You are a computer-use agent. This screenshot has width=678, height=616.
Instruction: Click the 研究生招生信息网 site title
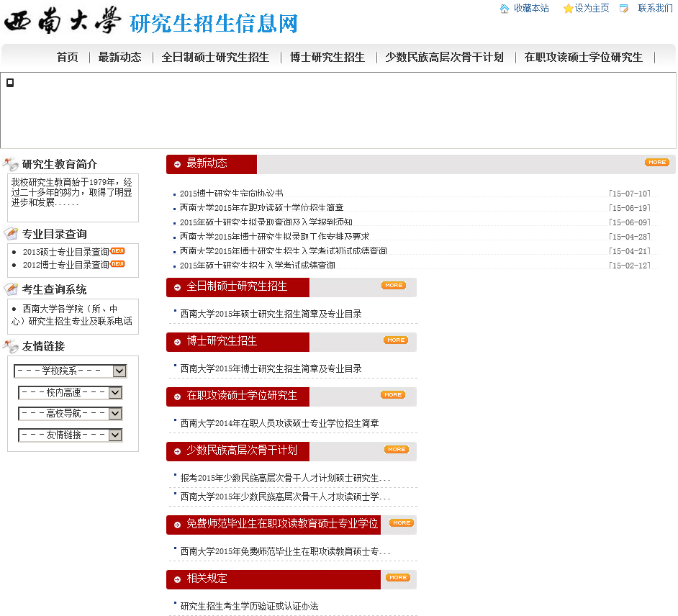click(214, 23)
